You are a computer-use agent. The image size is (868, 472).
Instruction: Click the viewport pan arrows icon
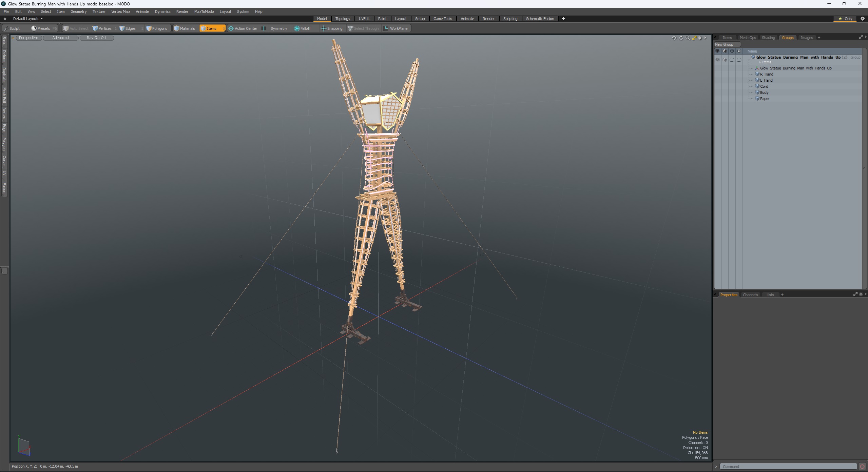674,38
